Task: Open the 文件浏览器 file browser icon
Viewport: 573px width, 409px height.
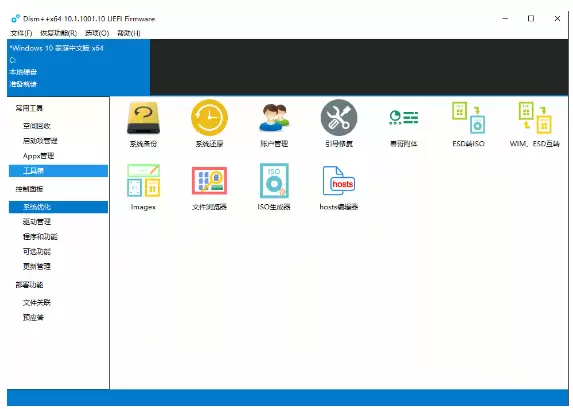Action: [209, 187]
